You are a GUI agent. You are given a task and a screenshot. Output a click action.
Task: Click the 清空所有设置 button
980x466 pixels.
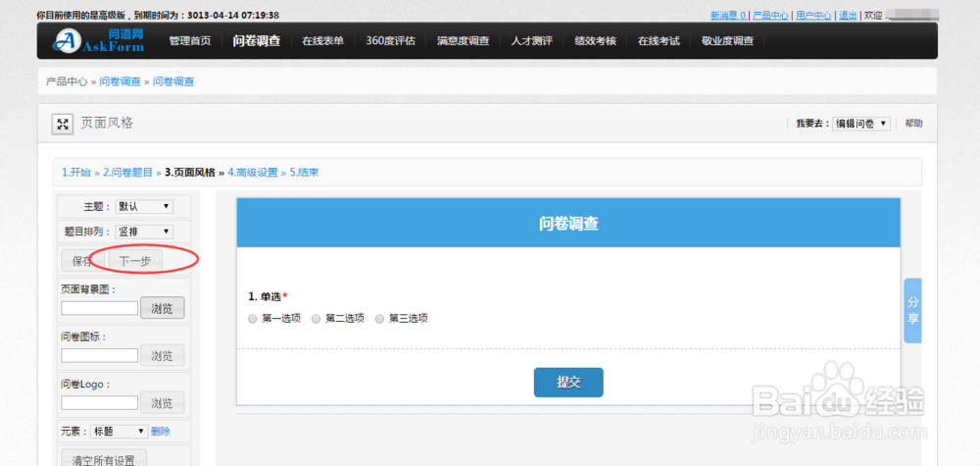coord(104,460)
